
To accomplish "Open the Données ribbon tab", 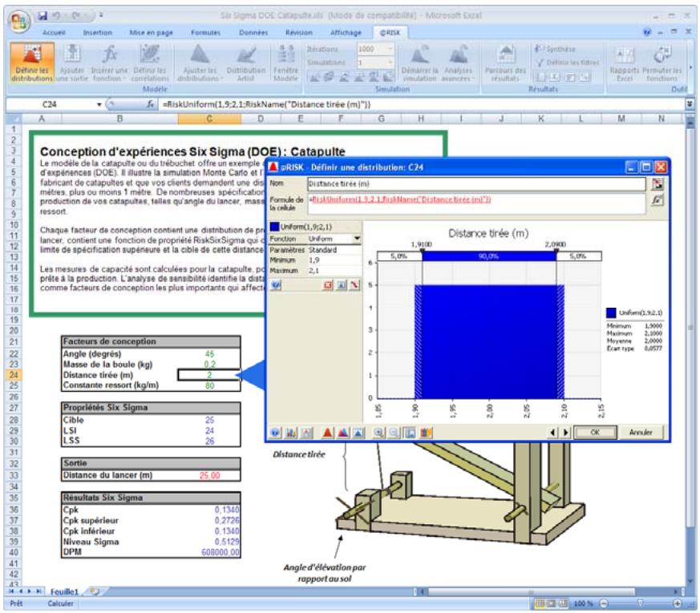I will pos(253,33).
